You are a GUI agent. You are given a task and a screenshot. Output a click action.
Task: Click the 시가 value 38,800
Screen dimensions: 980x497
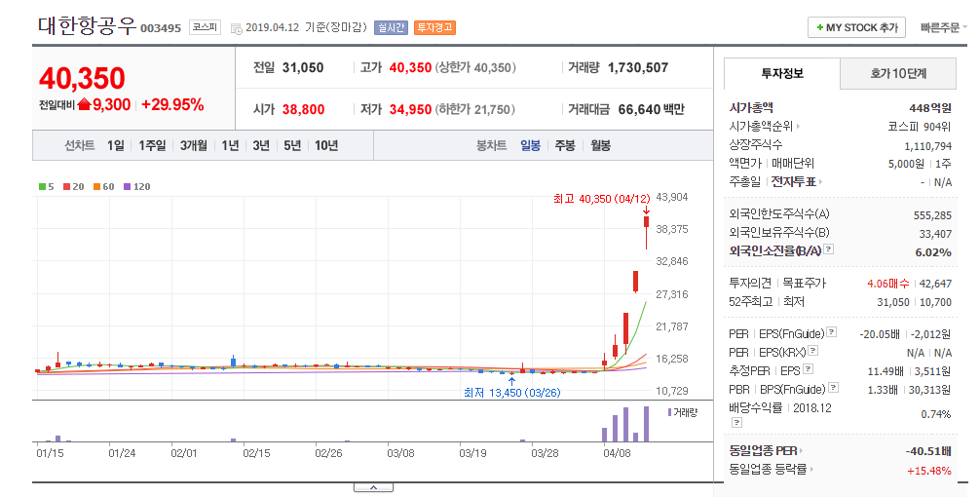pos(303,109)
